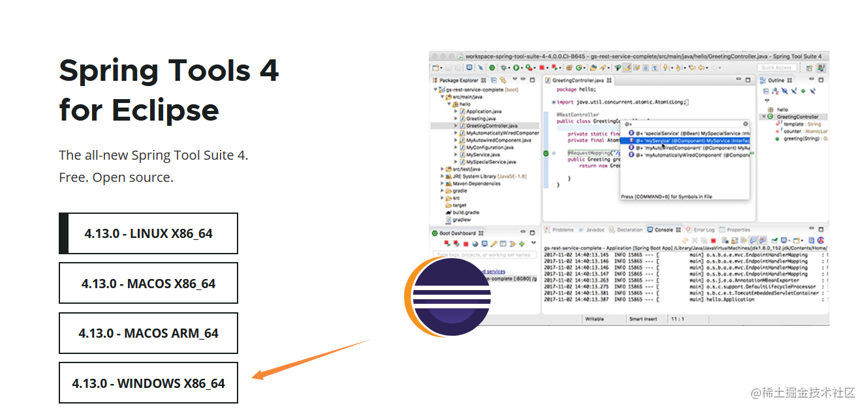Collapse the src/main/java folder arrow
868x412 pixels.
[x=442, y=96]
